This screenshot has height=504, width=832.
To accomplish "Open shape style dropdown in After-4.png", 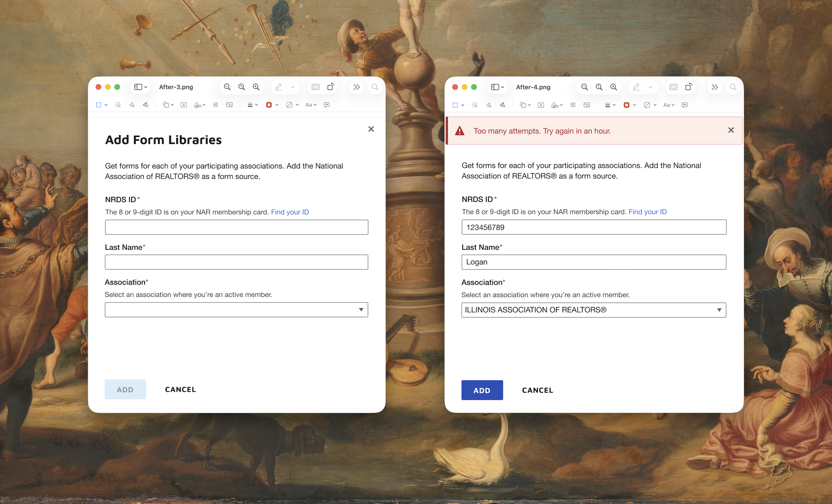I will 610,105.
